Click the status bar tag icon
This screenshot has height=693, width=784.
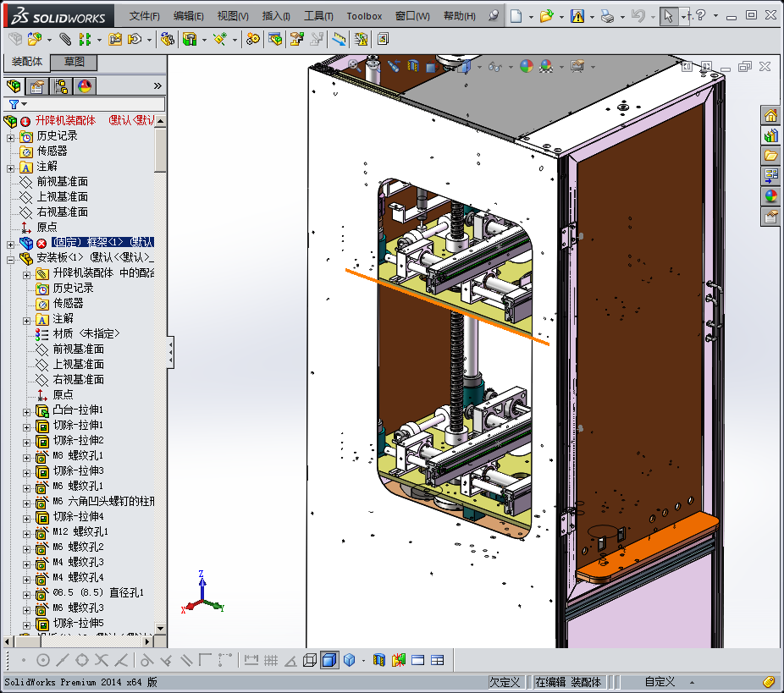(x=769, y=682)
